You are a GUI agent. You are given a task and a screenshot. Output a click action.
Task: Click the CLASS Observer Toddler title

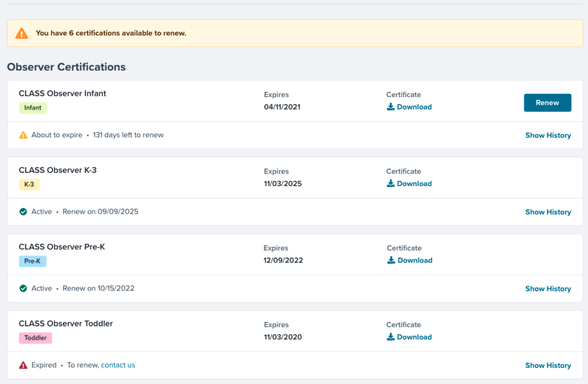pyautogui.click(x=65, y=324)
